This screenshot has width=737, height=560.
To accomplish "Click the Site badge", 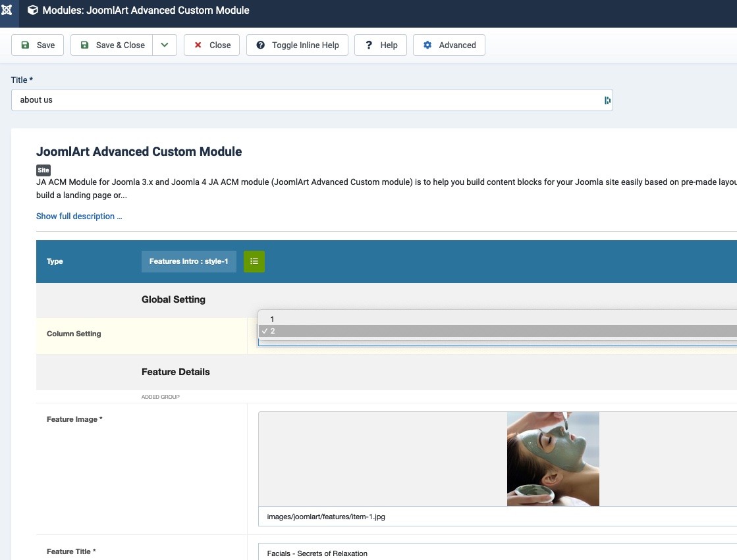I will [x=43, y=170].
